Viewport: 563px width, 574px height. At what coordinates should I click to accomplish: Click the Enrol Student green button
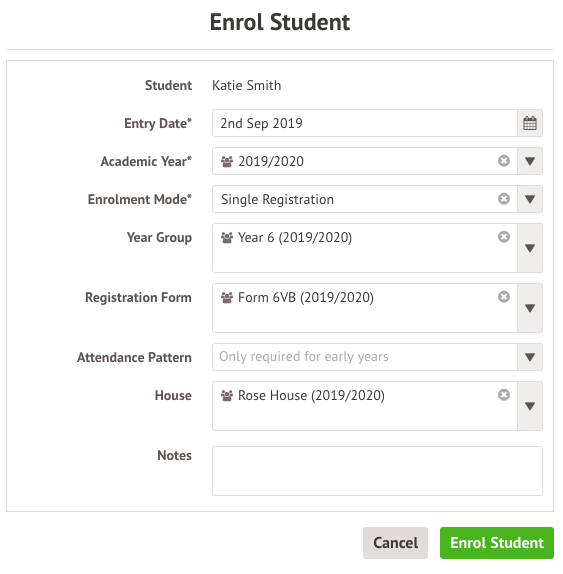point(497,543)
